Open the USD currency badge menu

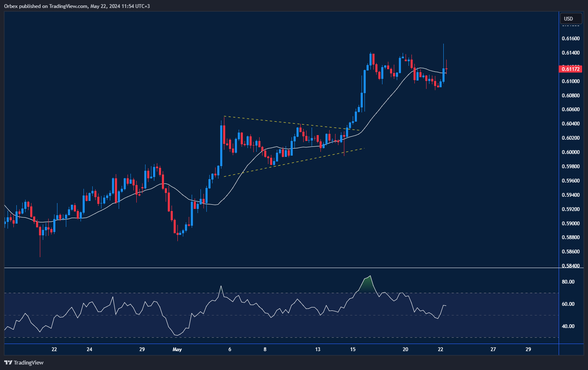[571, 18]
